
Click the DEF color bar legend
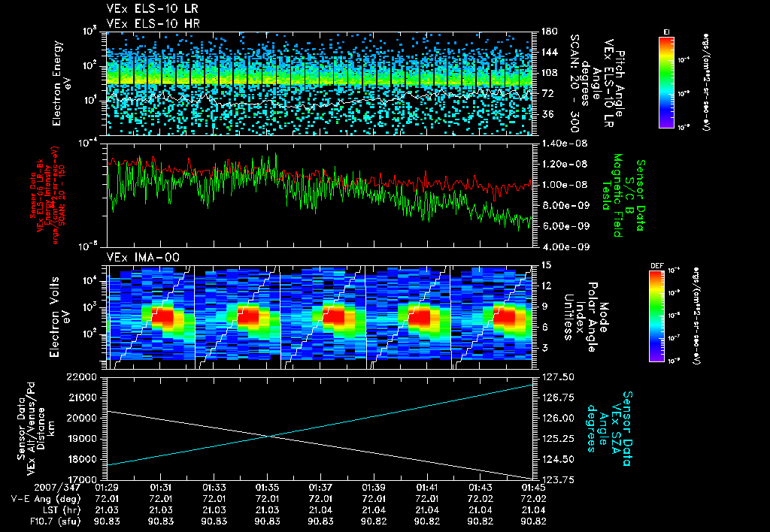pos(656,316)
